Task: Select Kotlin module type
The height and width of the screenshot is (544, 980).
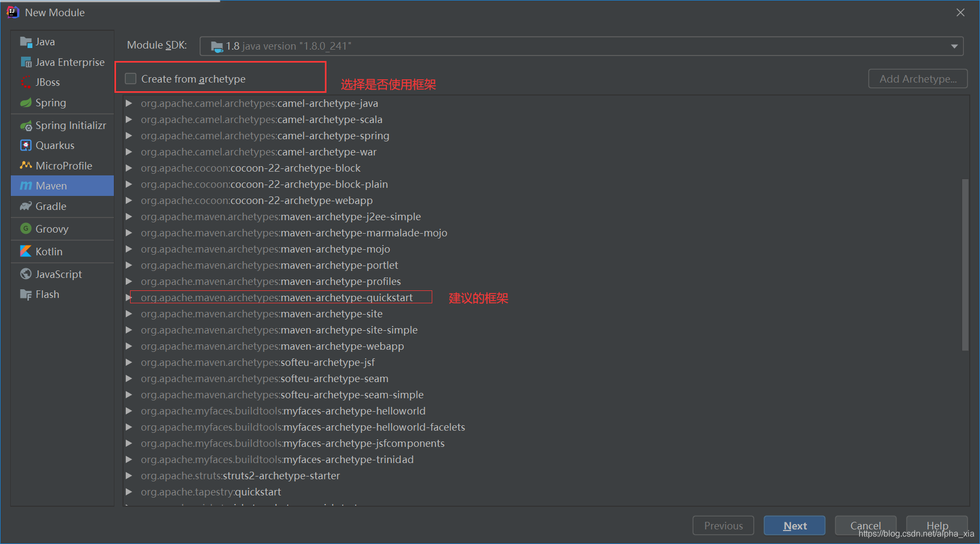Action: [62, 251]
